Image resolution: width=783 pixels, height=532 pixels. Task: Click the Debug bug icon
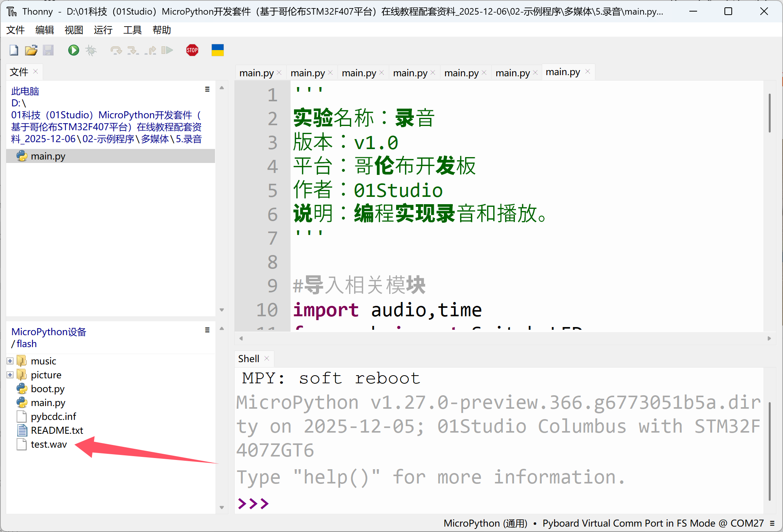click(x=91, y=50)
